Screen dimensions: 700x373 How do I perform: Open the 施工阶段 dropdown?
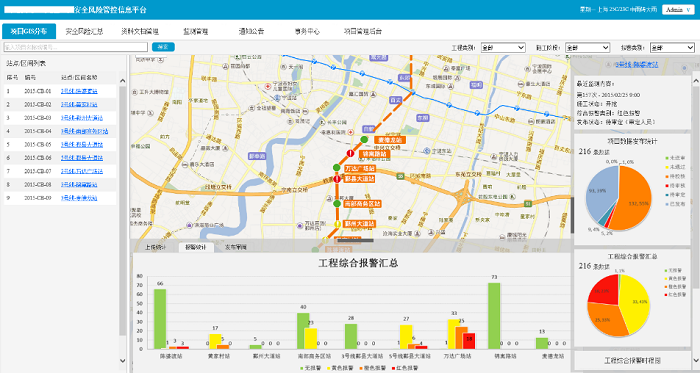tap(588, 47)
